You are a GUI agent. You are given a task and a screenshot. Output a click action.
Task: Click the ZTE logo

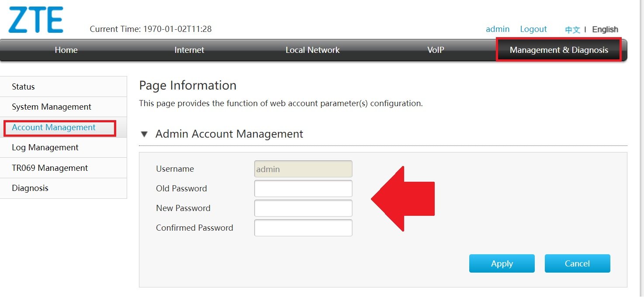point(36,20)
